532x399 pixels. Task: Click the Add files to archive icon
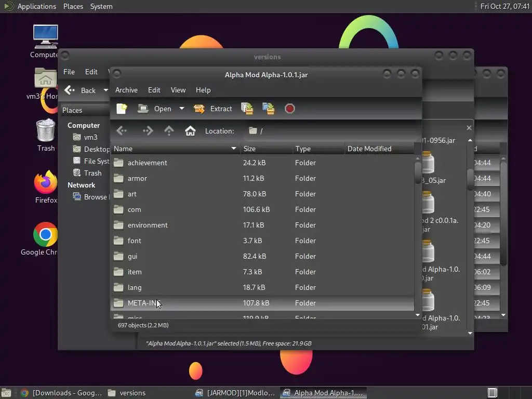click(x=247, y=109)
